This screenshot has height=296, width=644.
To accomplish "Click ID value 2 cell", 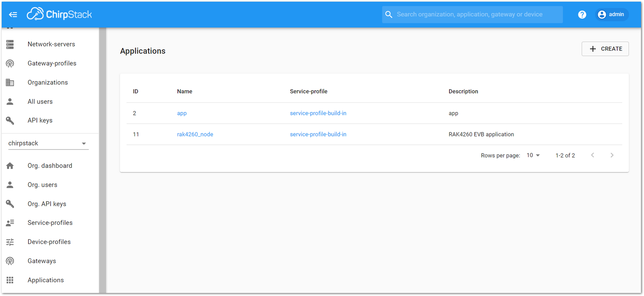I will (135, 113).
